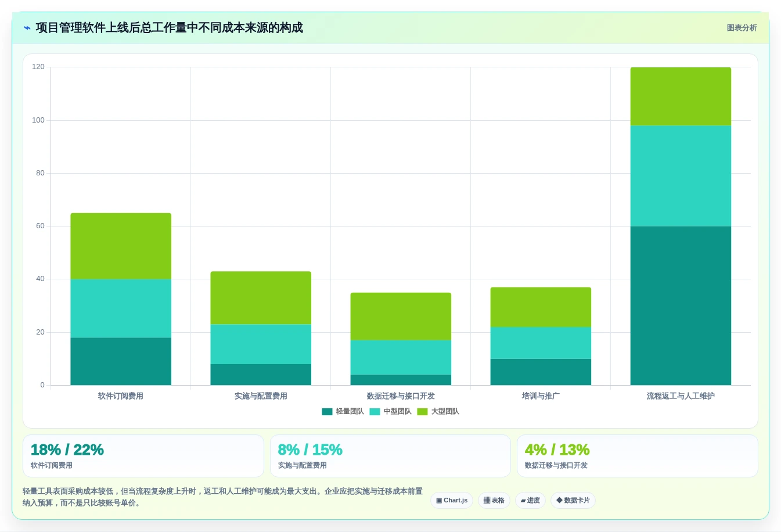Click the 中型团队 segment of 流程返工与人工维护 bar
This screenshot has height=532, width=781.
point(681,176)
